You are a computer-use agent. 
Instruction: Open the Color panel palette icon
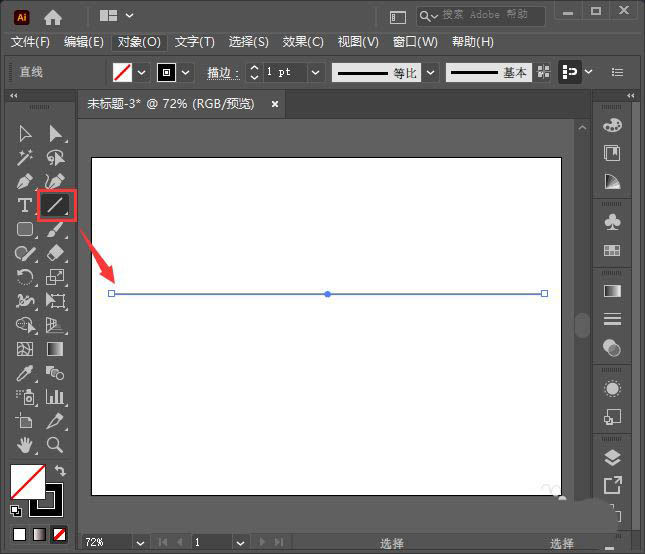click(x=612, y=125)
